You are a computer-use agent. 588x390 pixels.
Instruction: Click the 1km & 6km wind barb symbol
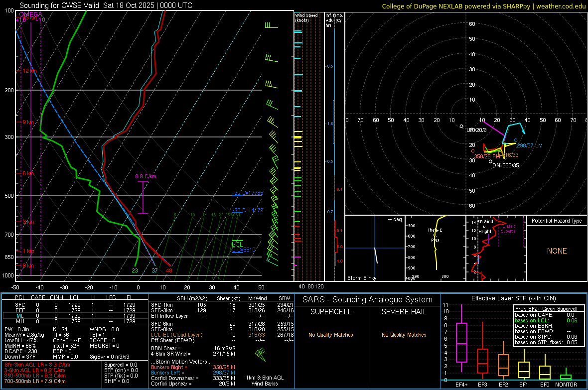260,354
